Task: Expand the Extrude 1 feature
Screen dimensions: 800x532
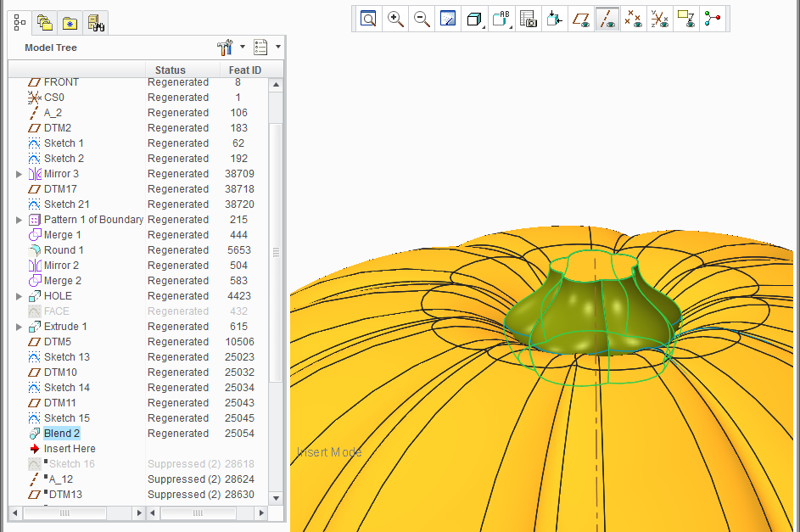Action: 19,327
